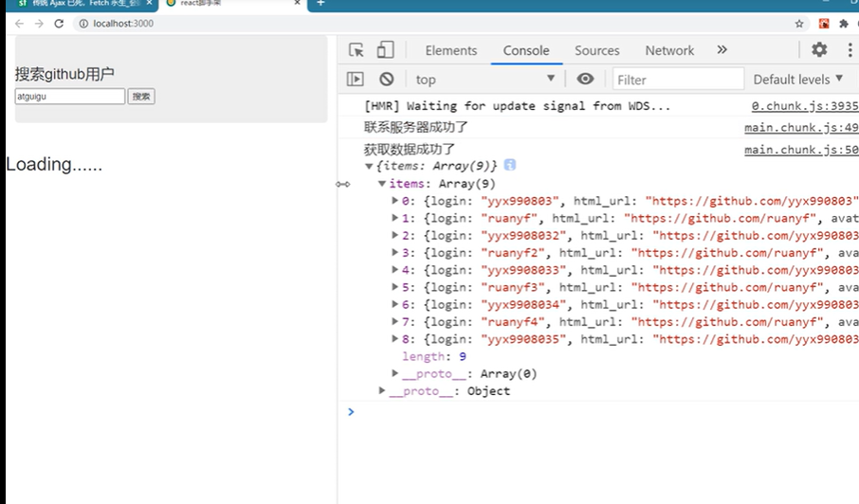Screen dimensions: 859x504
Task: Show console sidebar icon
Action: 355,80
